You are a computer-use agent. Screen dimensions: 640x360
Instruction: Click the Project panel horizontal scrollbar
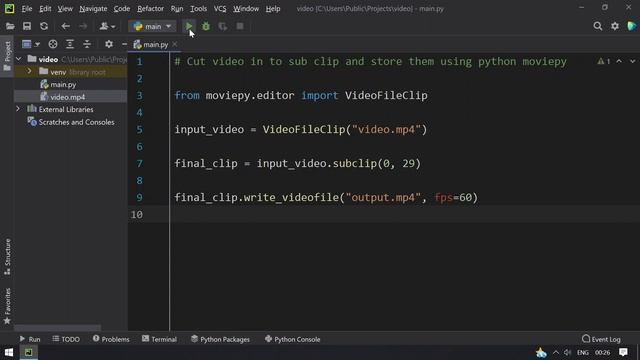[x=57, y=328]
